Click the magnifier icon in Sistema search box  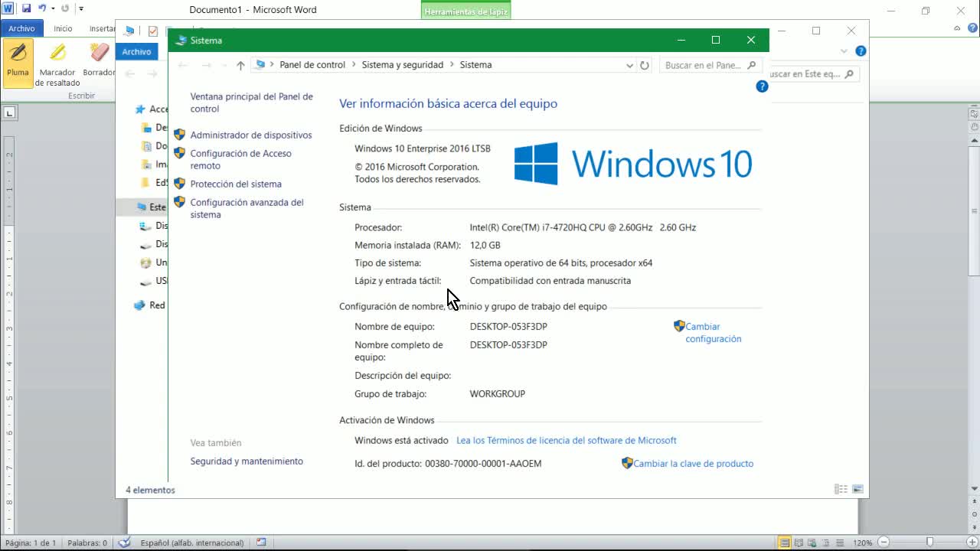pos(752,65)
